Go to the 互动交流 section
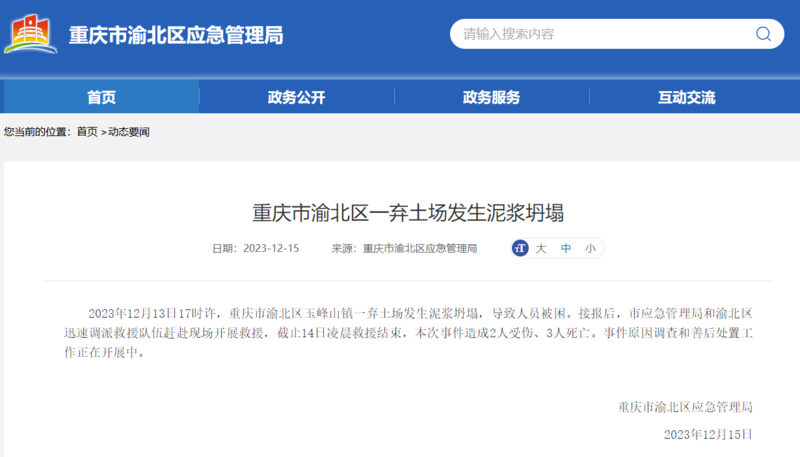This screenshot has height=457, width=800. (x=686, y=97)
